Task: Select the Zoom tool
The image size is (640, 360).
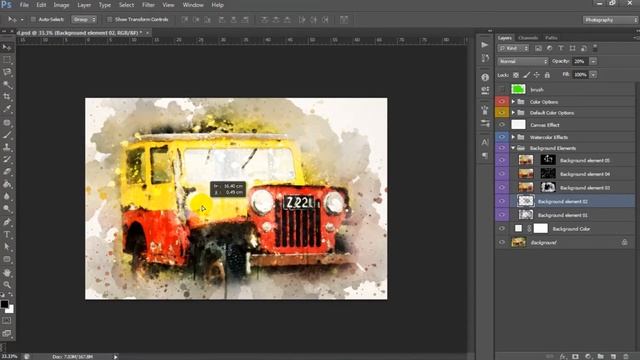Action: point(7,284)
